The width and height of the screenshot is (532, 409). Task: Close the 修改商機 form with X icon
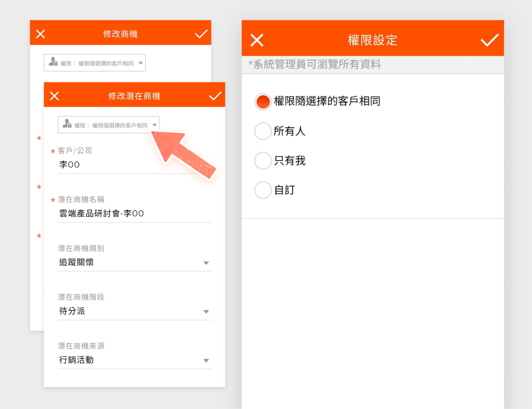(x=41, y=34)
